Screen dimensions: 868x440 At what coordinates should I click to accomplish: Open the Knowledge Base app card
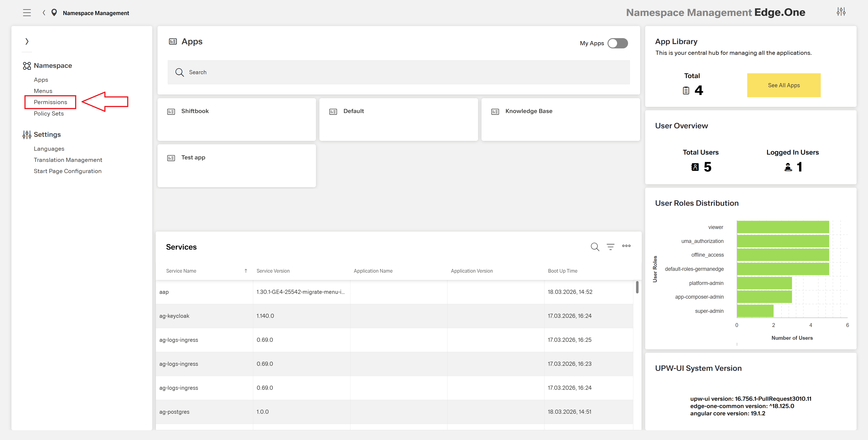[560, 120]
